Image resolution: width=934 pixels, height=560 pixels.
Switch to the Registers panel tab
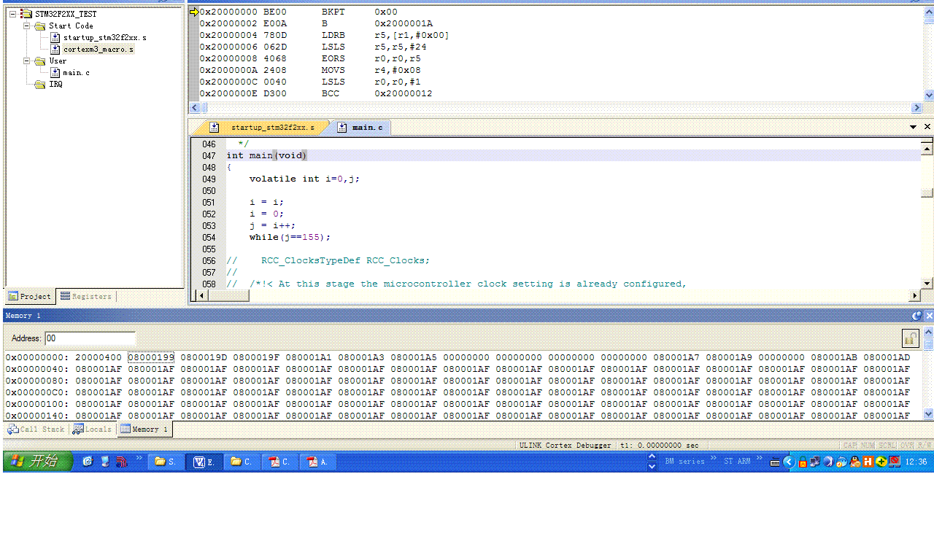(x=86, y=296)
